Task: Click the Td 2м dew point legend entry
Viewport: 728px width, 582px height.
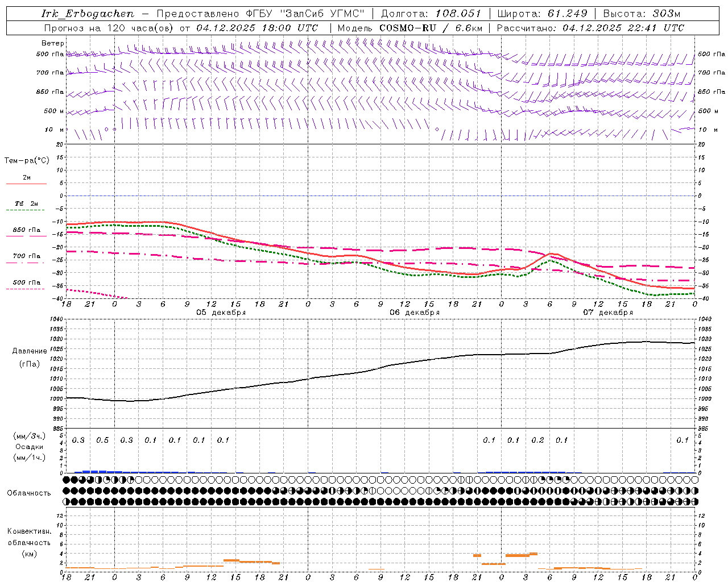Action: coord(27,203)
